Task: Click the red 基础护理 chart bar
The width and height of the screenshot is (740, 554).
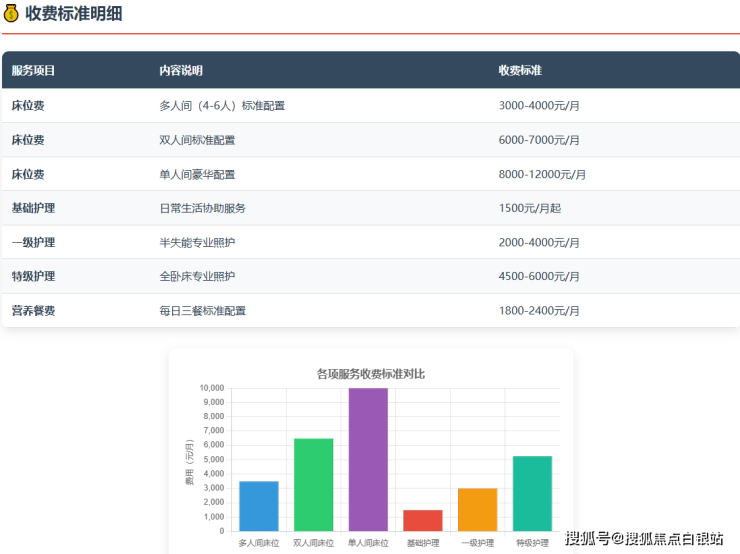Action: [423, 520]
